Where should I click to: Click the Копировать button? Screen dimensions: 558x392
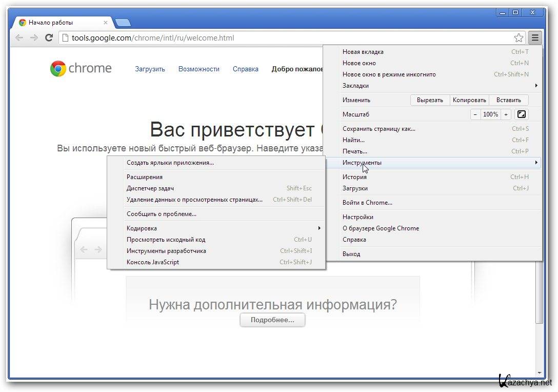(x=469, y=100)
